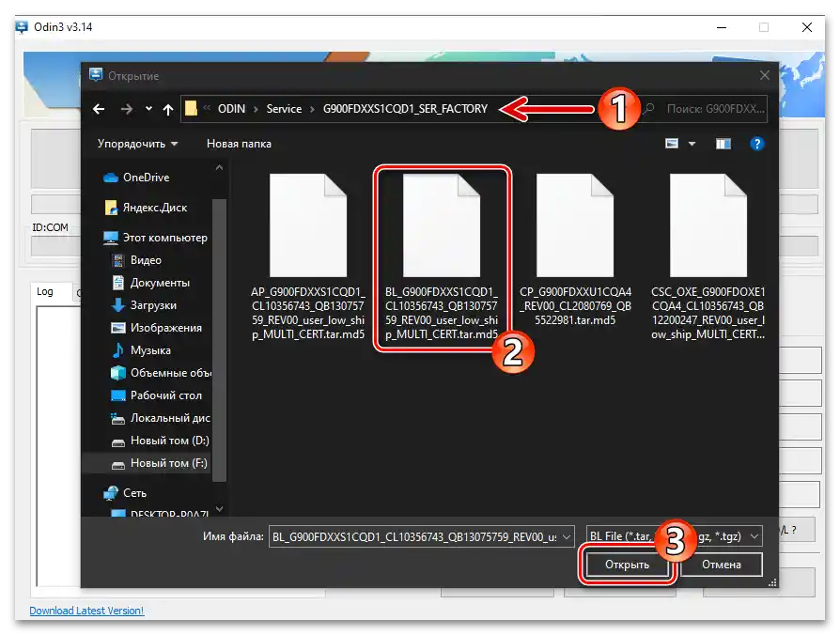This screenshot has height=635, width=840.
Task: Toggle the preview pane icon
Action: pyautogui.click(x=723, y=144)
